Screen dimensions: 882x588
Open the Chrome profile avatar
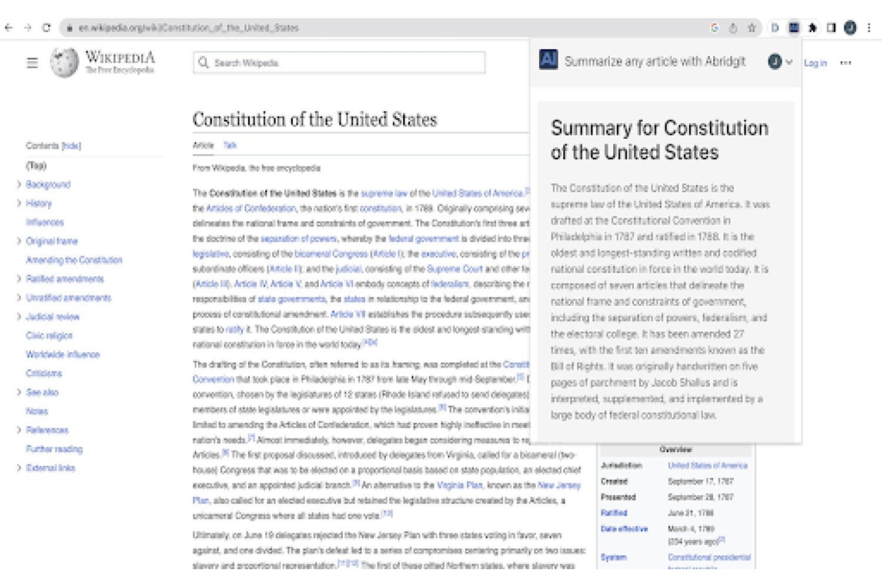pos(850,28)
